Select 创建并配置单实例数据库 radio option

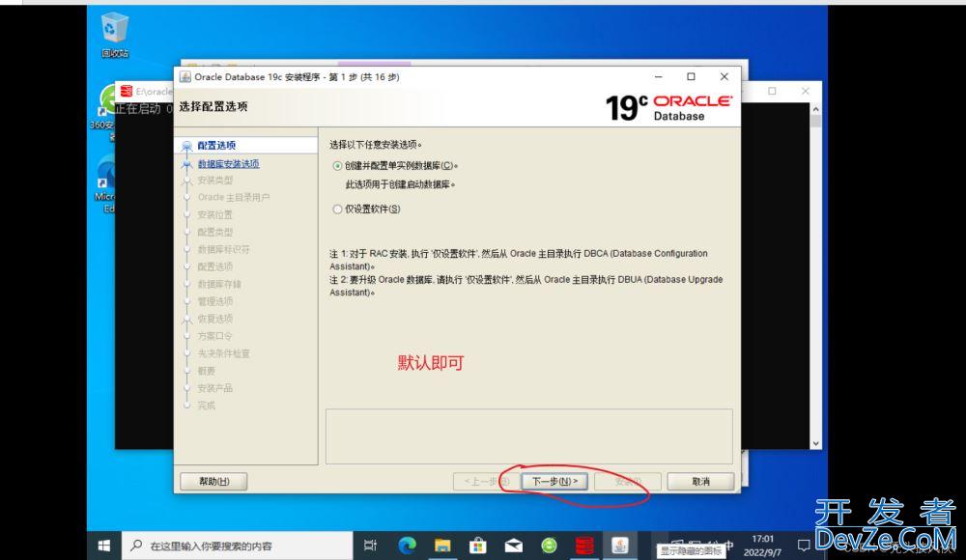click(x=337, y=166)
